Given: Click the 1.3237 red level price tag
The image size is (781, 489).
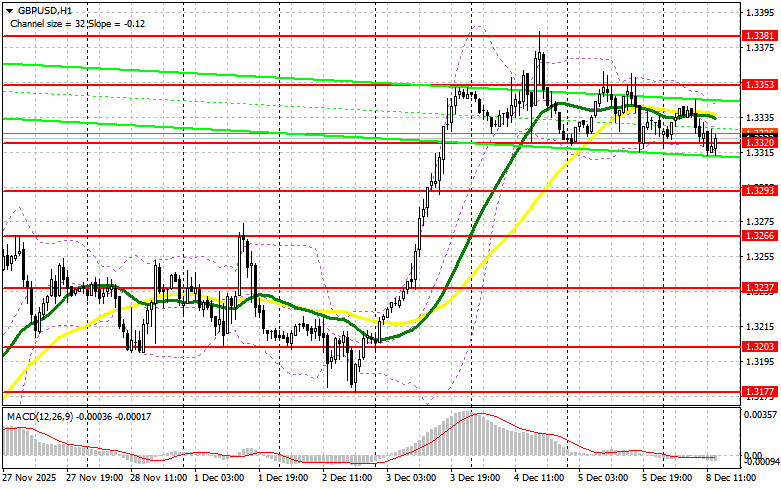Looking at the screenshot, I should pos(760,288).
